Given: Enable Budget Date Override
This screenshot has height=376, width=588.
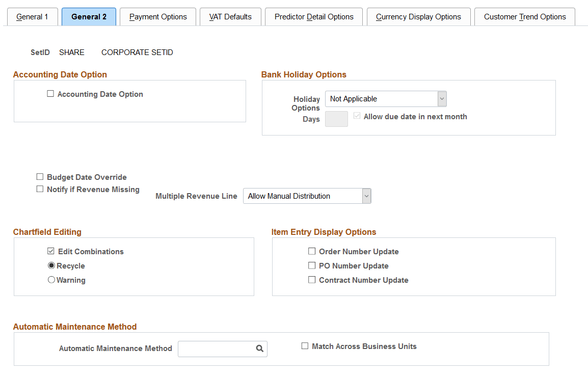Looking at the screenshot, I should click(x=40, y=176).
